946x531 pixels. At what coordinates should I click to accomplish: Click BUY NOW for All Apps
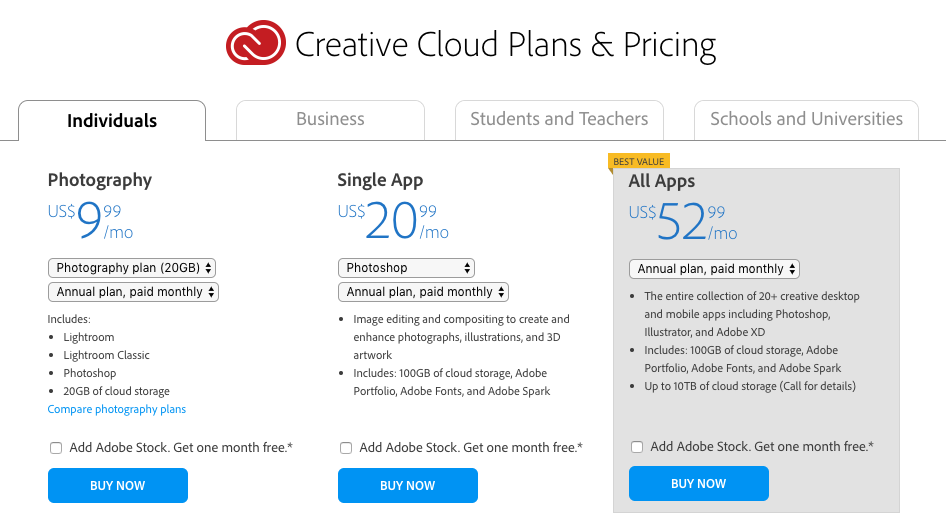(x=698, y=483)
